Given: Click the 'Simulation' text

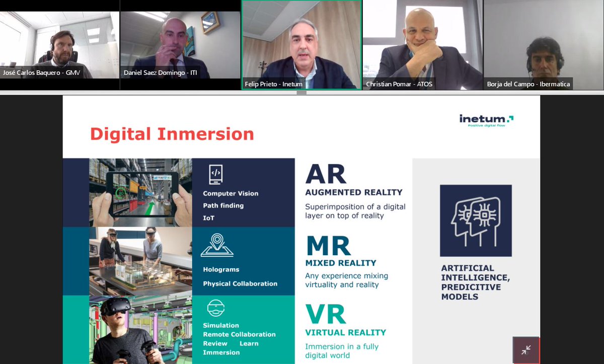Looking at the screenshot, I should [x=221, y=325].
